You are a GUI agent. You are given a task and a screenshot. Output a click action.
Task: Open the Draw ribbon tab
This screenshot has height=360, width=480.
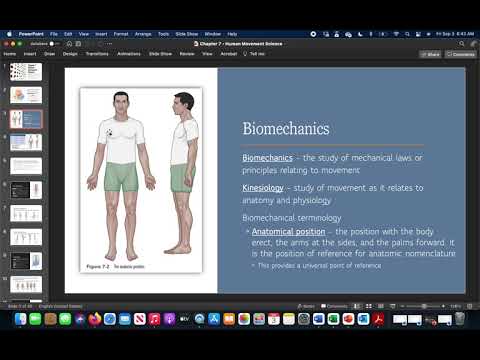[49, 54]
